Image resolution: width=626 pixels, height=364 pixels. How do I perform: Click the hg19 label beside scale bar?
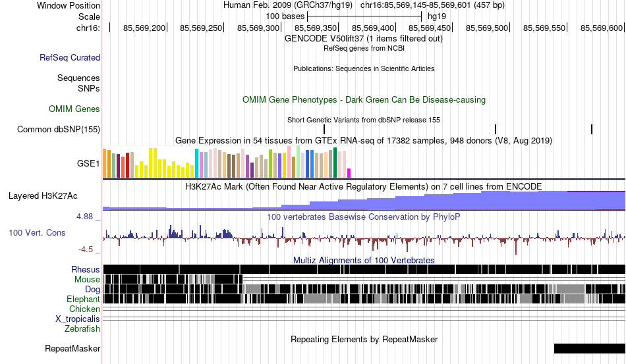437,16
